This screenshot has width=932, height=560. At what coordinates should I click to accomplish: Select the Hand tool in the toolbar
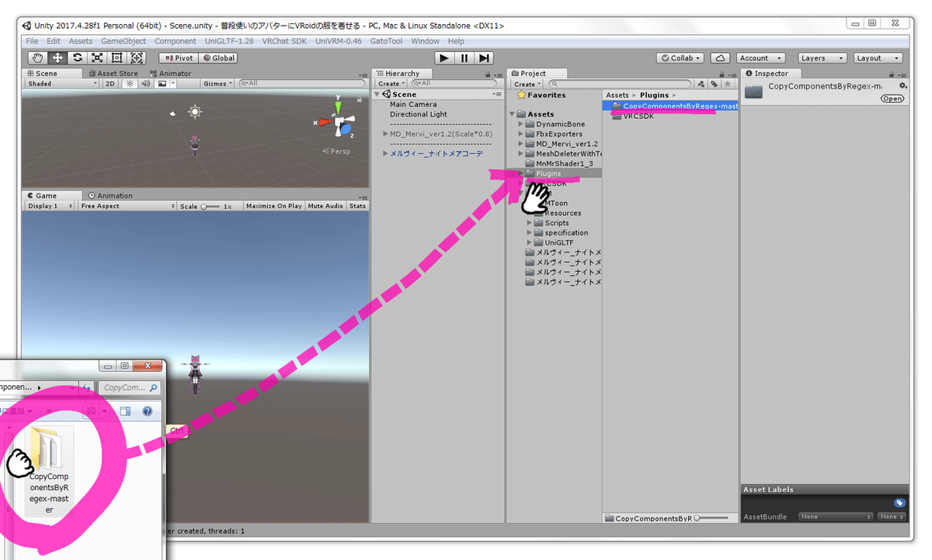coord(38,57)
